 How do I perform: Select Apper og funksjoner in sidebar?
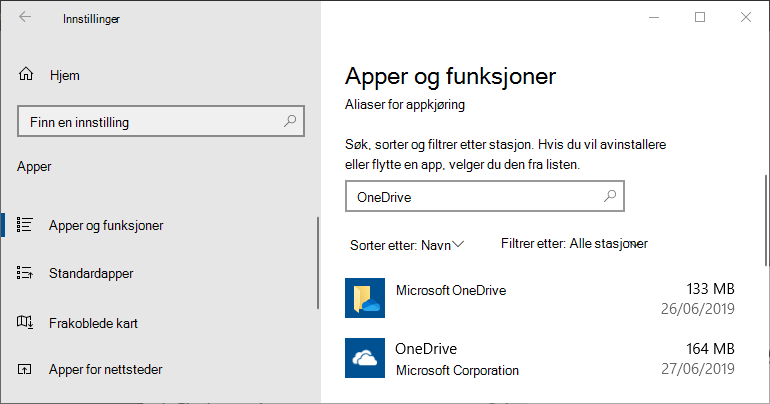click(161, 225)
